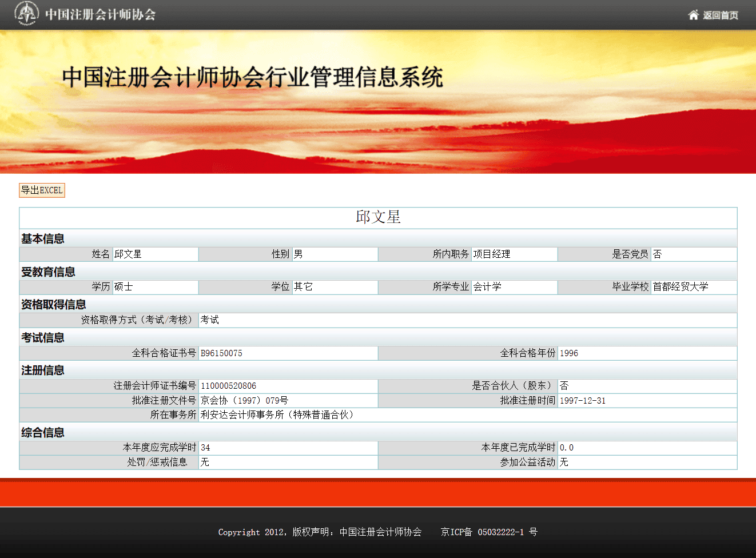Click the 中国注册会计师协会 header title text
This screenshot has width=756, height=558.
coord(100,15)
